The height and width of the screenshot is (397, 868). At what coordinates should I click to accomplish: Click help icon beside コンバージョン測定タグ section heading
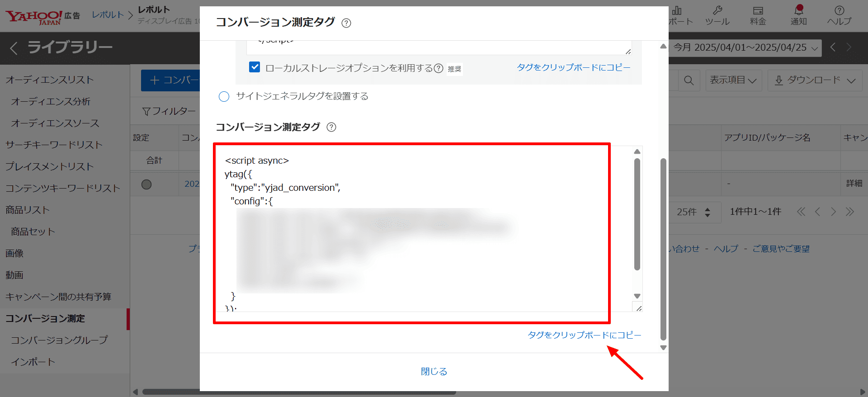click(331, 127)
